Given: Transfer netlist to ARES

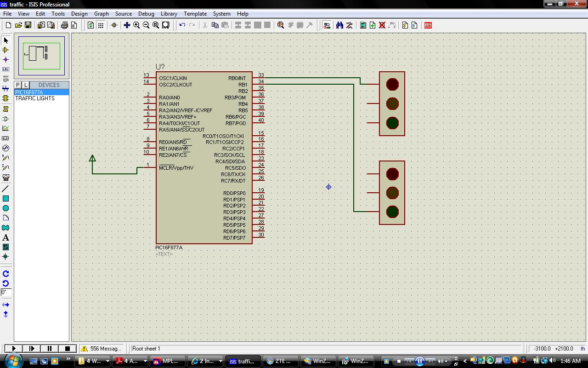Looking at the screenshot, I should pyautogui.click(x=428, y=25).
